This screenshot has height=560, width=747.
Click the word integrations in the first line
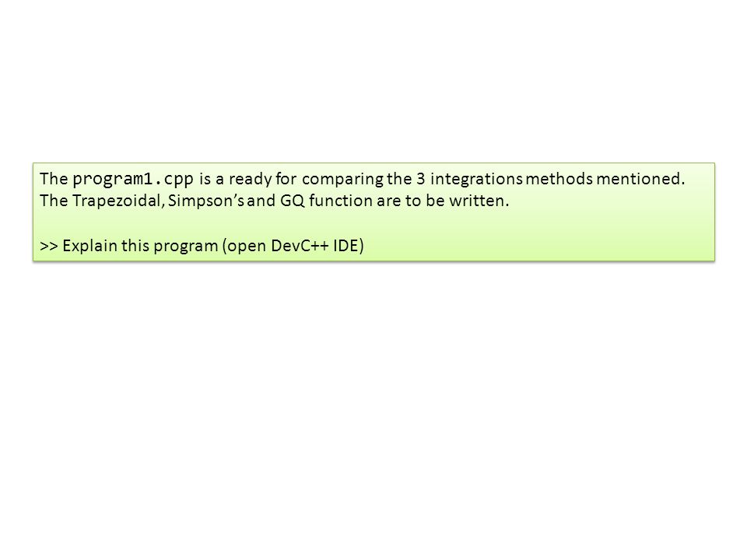476,179
